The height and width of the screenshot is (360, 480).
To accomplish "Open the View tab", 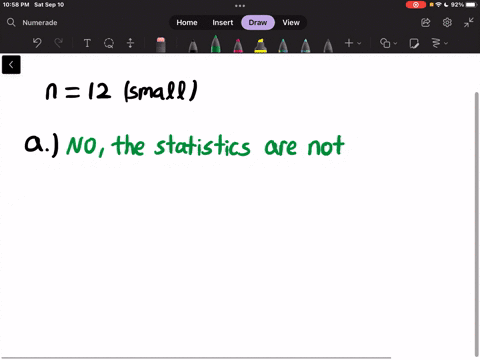I will pos(291,22).
